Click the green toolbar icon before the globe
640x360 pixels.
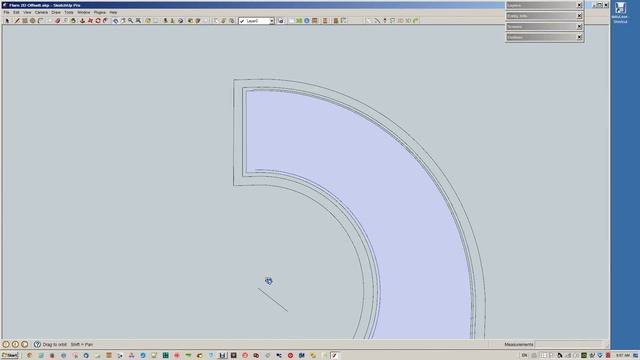click(x=299, y=20)
